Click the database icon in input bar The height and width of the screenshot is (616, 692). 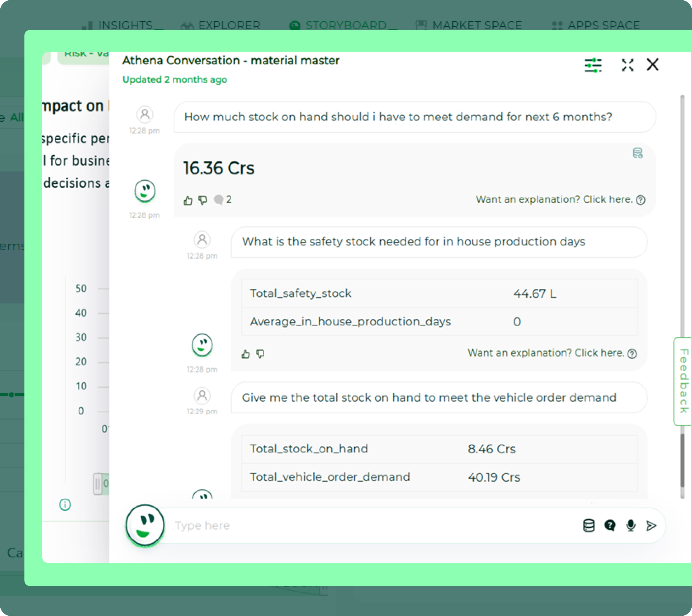pyautogui.click(x=588, y=526)
